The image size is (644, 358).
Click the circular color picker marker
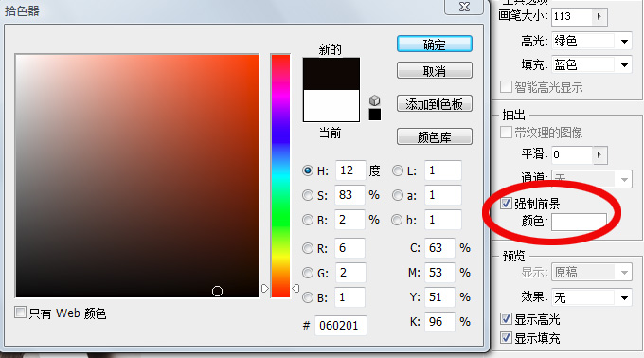[x=217, y=291]
